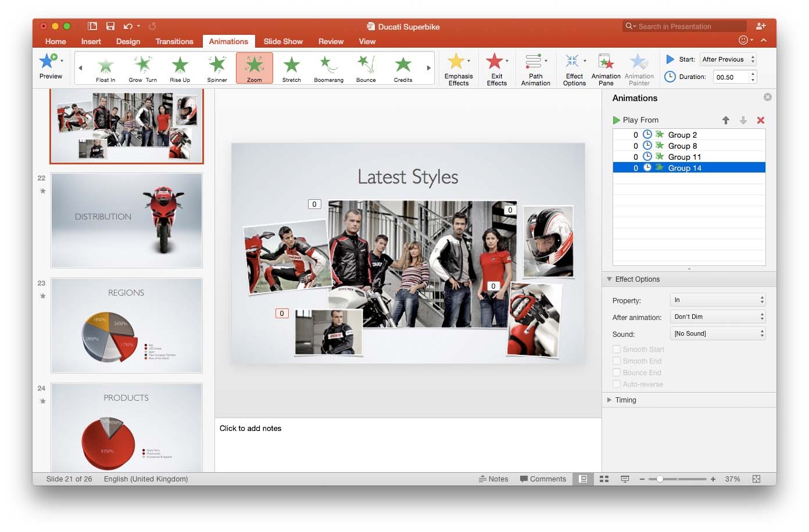
Task: Apply the Boomerang animation effect
Action: tap(329, 69)
